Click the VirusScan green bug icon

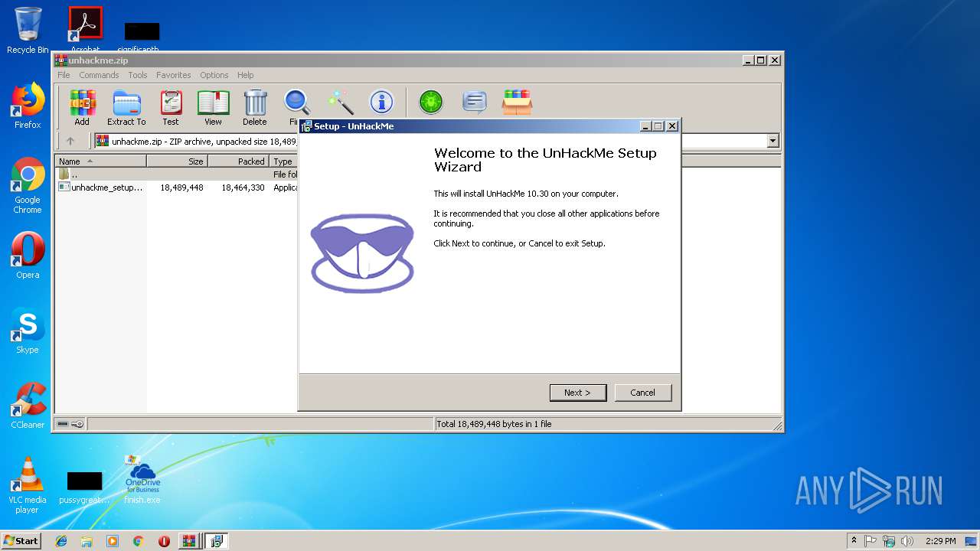pos(430,102)
